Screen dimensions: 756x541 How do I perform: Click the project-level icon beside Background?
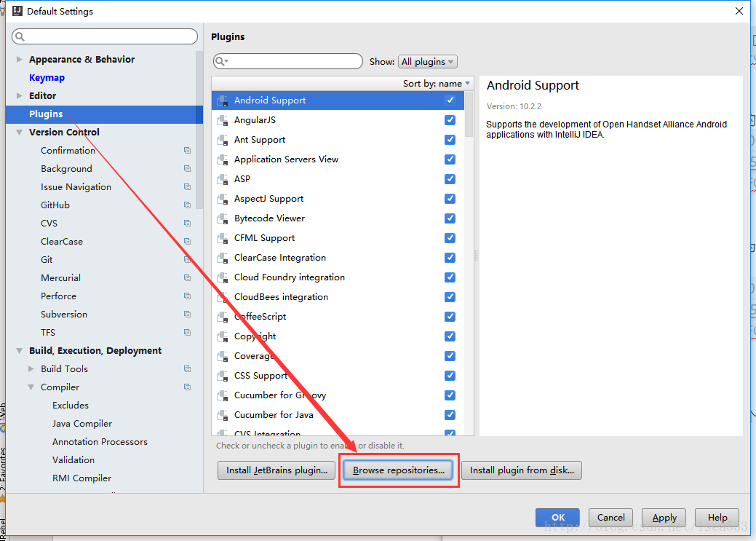coord(187,168)
